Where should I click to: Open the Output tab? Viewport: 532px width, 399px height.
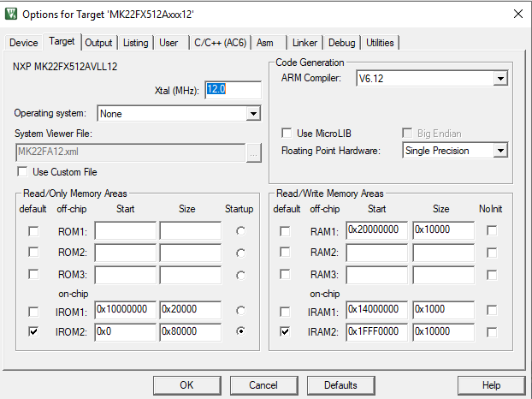pyautogui.click(x=98, y=43)
